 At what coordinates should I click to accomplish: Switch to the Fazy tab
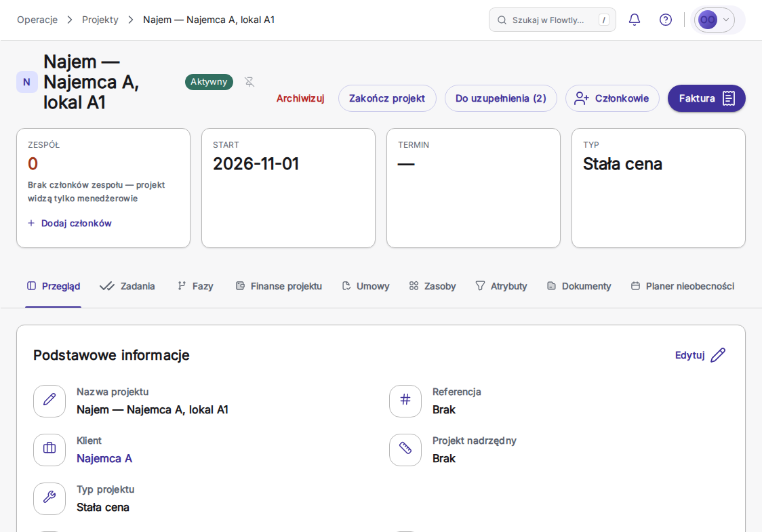pos(195,286)
